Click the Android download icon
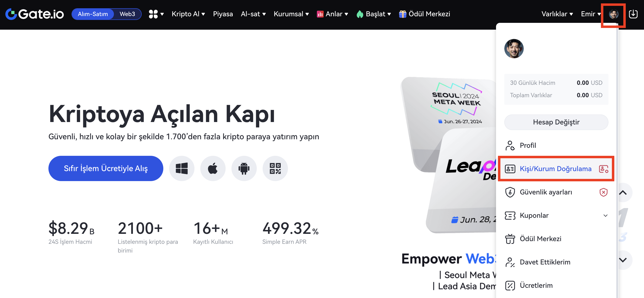Screen dimensions: 644x298 point(244,168)
